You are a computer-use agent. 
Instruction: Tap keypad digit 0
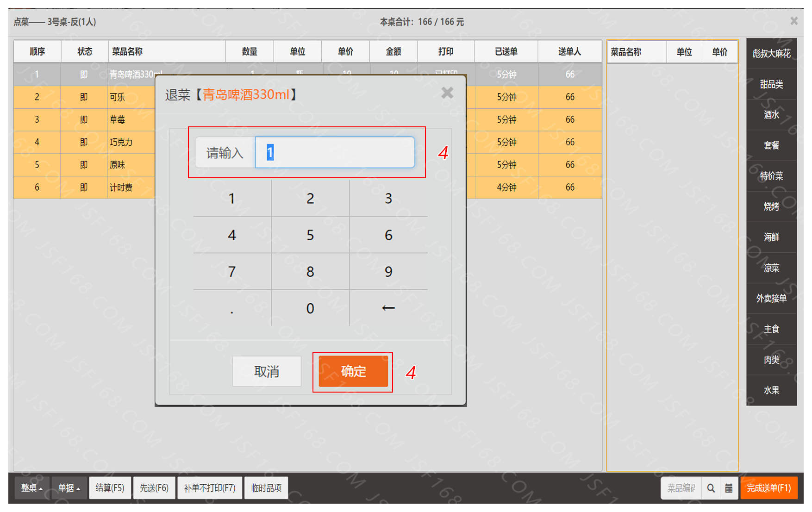click(310, 308)
